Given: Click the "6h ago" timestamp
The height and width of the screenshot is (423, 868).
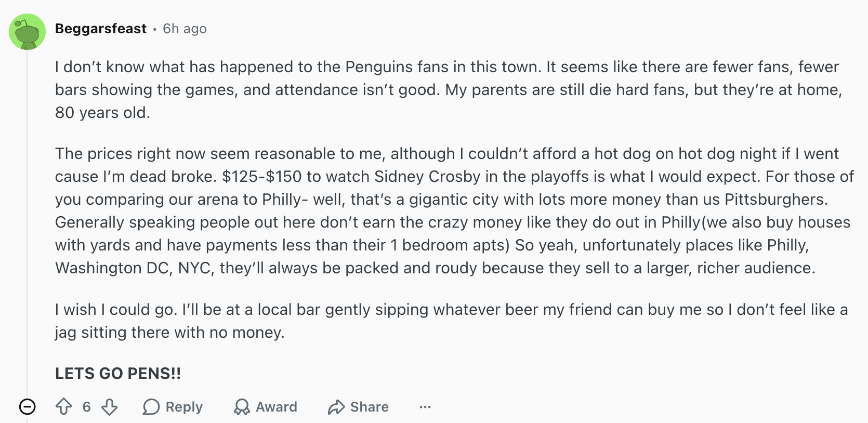Looking at the screenshot, I should pyautogui.click(x=185, y=29).
